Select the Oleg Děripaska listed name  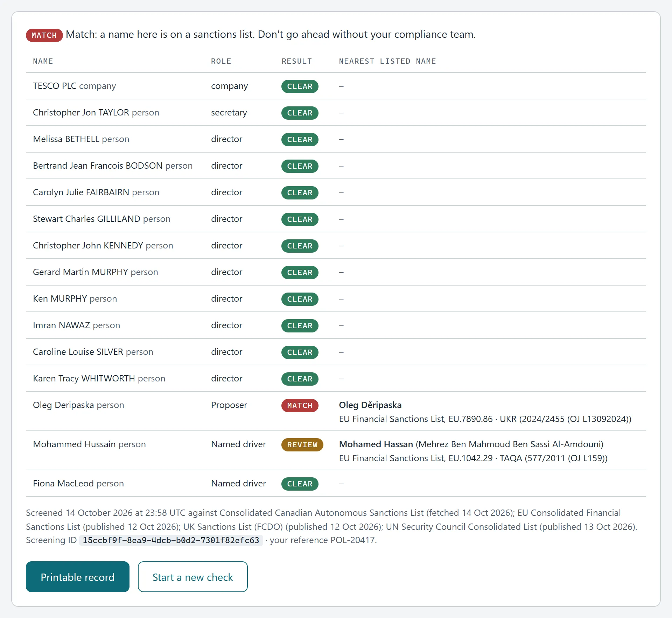[370, 405]
